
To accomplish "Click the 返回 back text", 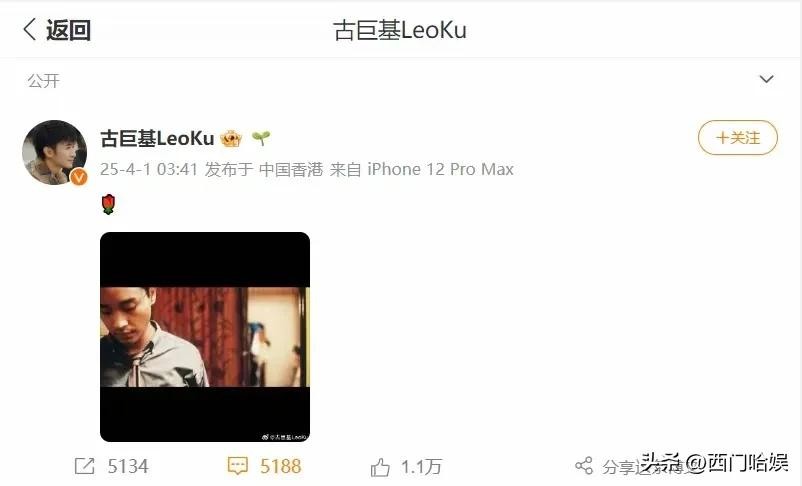I will 68,30.
